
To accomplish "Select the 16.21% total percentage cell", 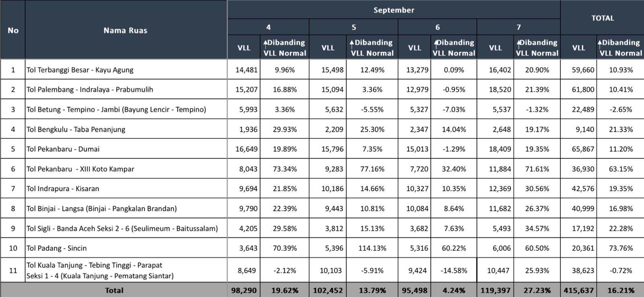I will point(620,290).
